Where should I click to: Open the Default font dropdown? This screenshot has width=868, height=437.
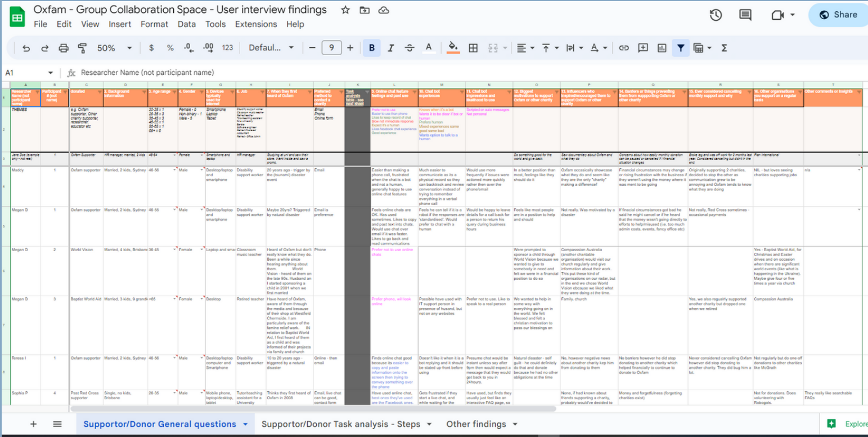pyautogui.click(x=271, y=48)
